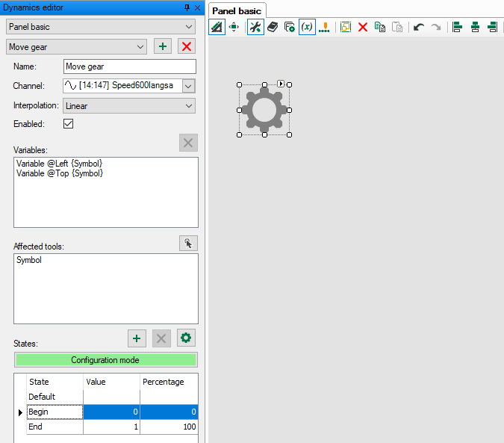The image size is (504, 443).
Task: Click the green gear states settings button
Action: tap(186, 338)
